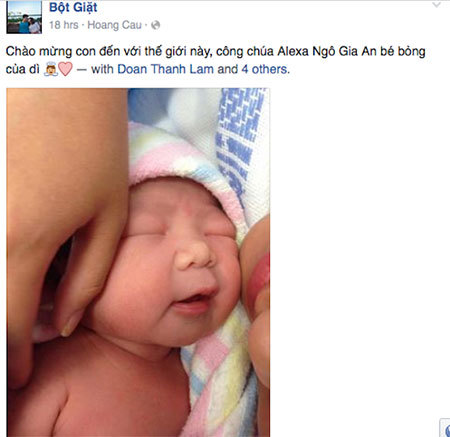Click the baby angel emoji

click(51, 69)
